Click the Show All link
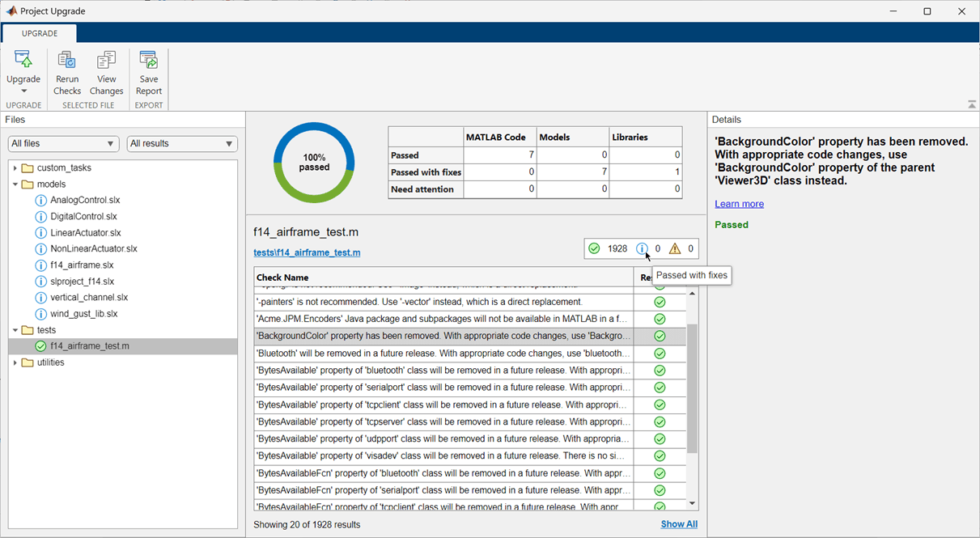The image size is (980, 538). [x=679, y=524]
